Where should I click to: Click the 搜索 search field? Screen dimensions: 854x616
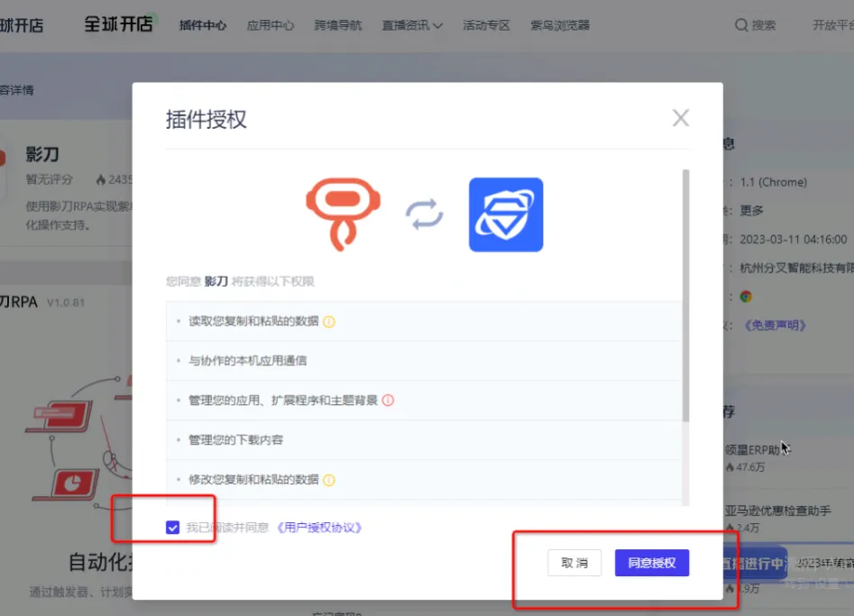(x=764, y=25)
